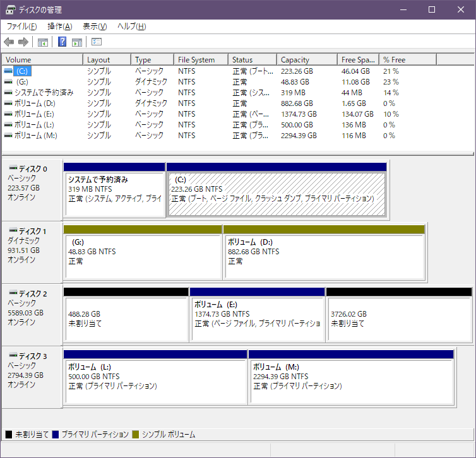476x458 pixels.
Task: Select the 3726.02 GB unallocated block
Action: point(399,315)
